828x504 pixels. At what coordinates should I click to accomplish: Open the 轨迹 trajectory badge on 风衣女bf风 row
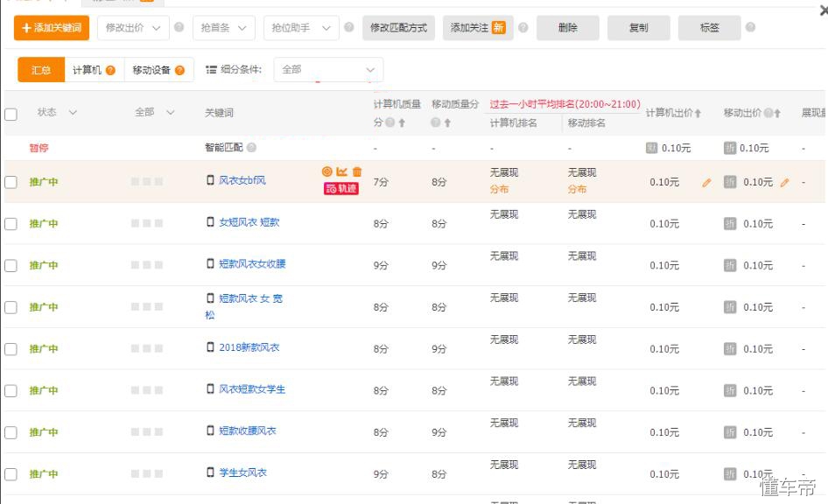click(x=341, y=189)
